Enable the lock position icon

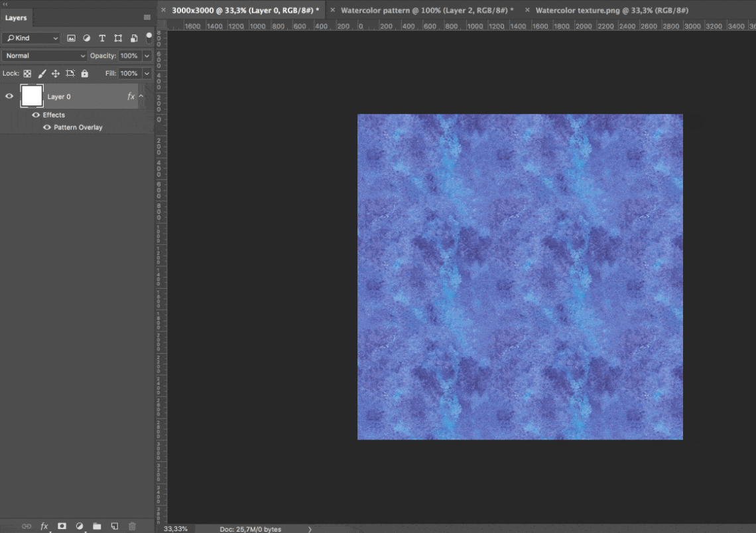click(x=56, y=73)
